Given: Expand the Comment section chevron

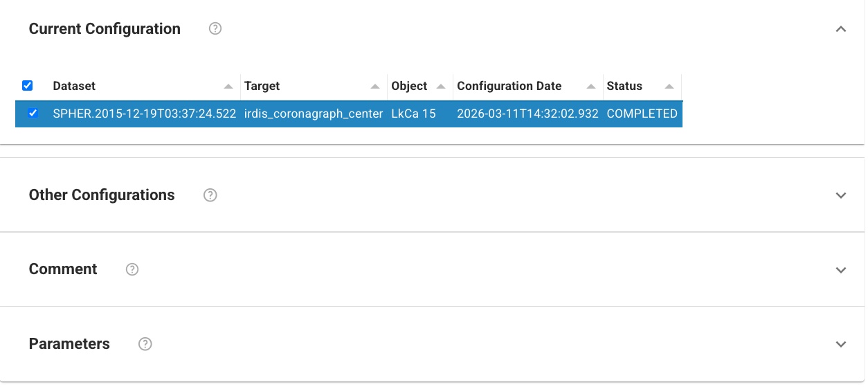Looking at the screenshot, I should coord(841,269).
